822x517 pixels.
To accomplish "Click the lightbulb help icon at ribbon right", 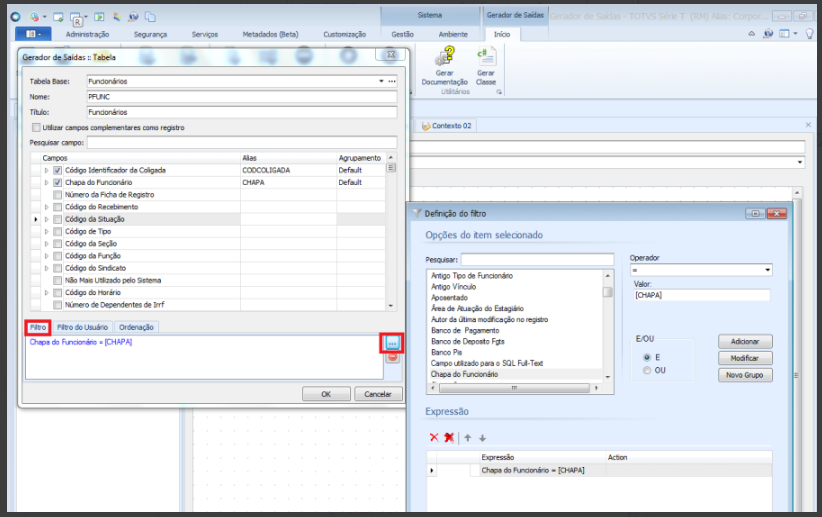I will click(809, 34).
